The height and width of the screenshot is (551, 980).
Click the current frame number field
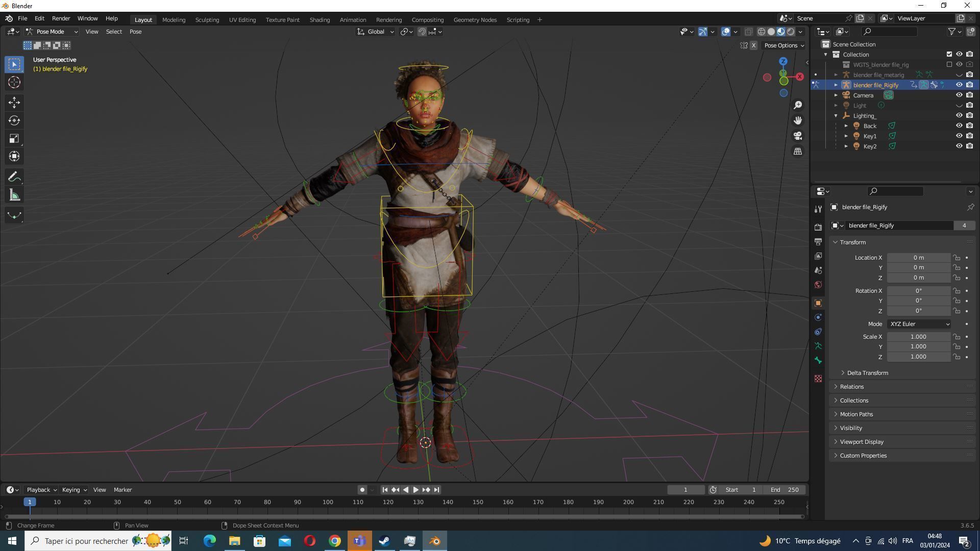click(x=685, y=490)
